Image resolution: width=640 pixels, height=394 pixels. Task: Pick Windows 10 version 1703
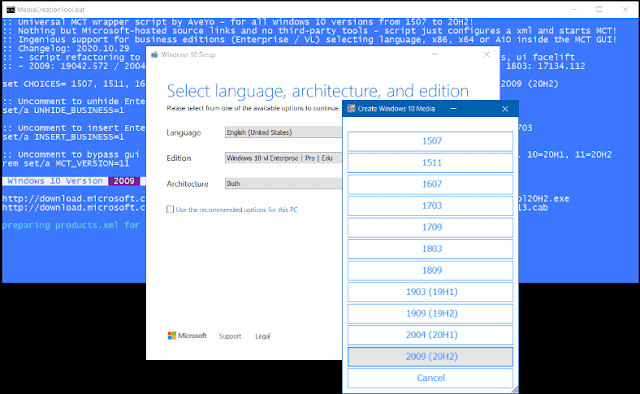click(430, 206)
